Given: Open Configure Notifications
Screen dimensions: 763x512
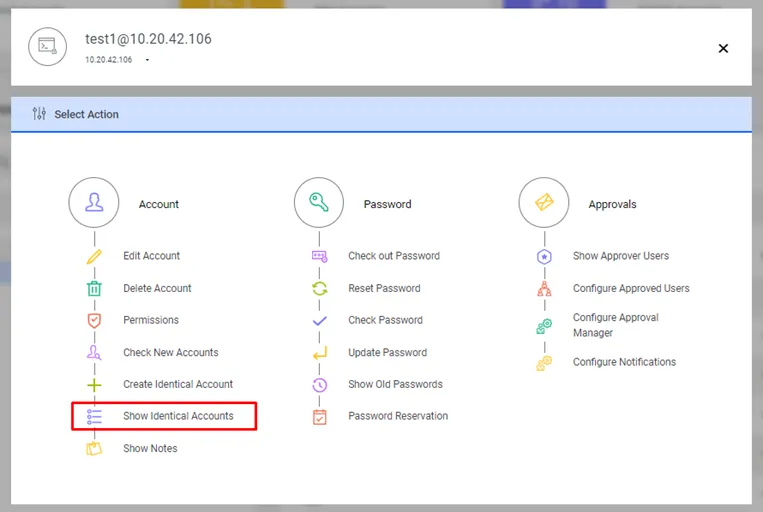Looking at the screenshot, I should tap(624, 362).
